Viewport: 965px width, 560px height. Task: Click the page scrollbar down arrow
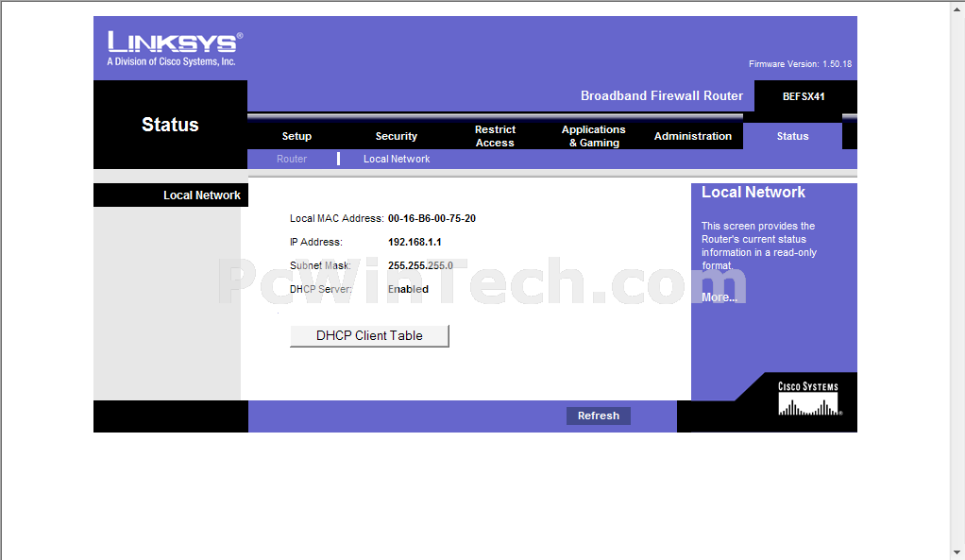[x=957, y=552]
